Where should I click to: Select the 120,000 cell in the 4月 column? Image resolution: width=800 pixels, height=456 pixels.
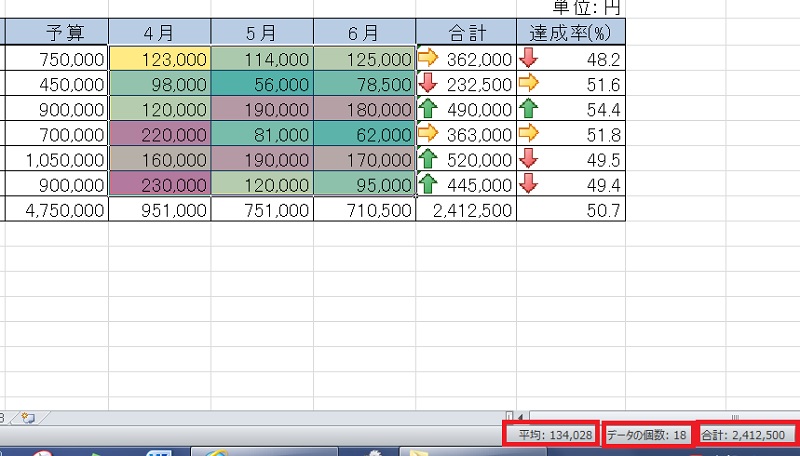pos(160,109)
